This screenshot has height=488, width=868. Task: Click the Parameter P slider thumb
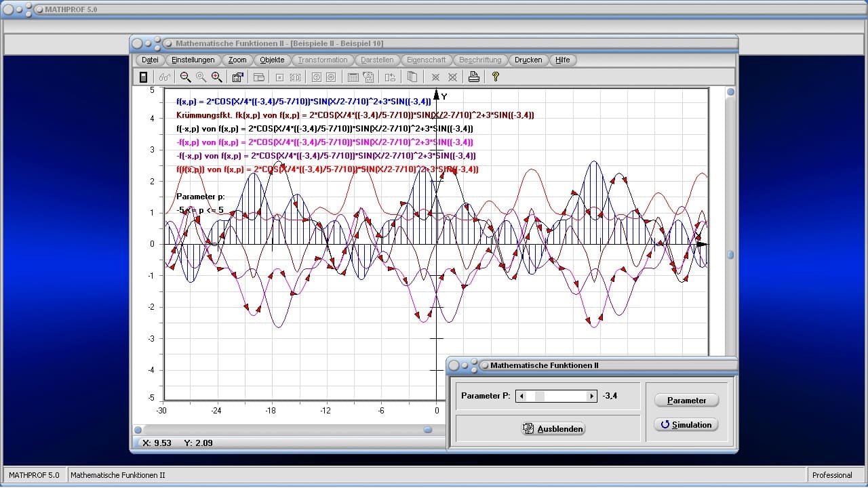click(x=540, y=396)
